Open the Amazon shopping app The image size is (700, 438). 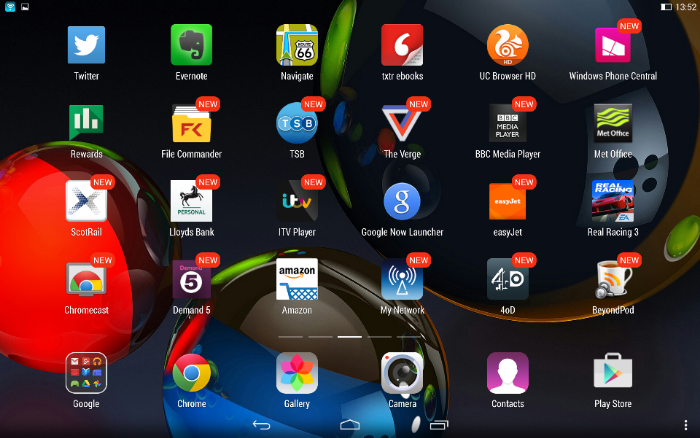pyautogui.click(x=297, y=279)
